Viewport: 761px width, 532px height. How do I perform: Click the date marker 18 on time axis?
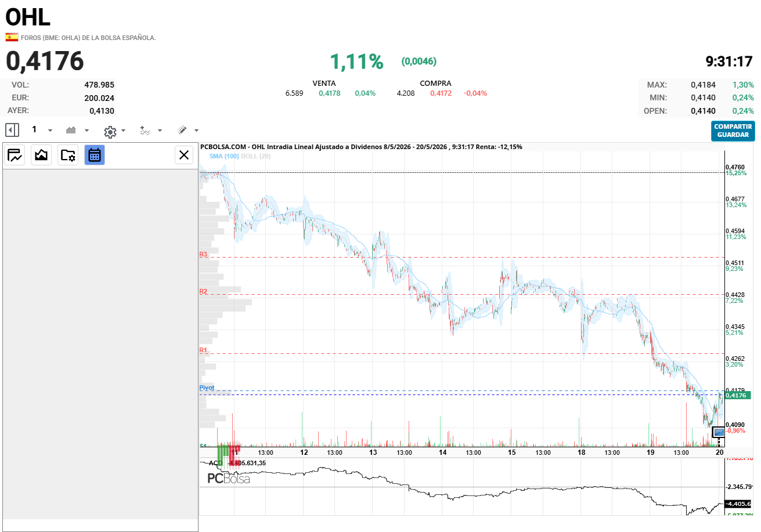581,452
